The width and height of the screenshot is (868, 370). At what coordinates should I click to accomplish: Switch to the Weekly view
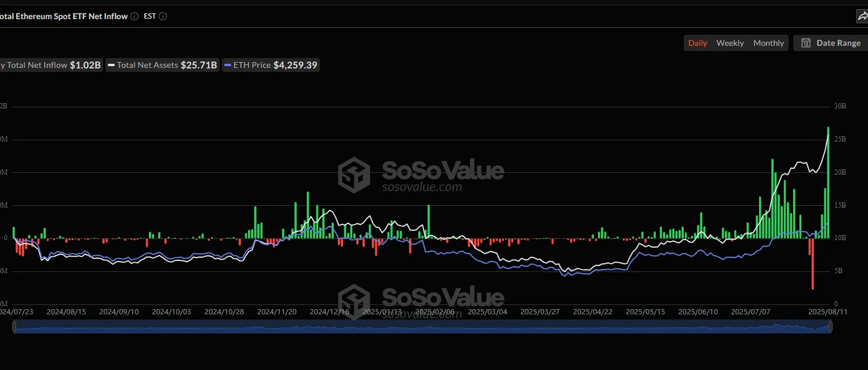click(x=730, y=43)
